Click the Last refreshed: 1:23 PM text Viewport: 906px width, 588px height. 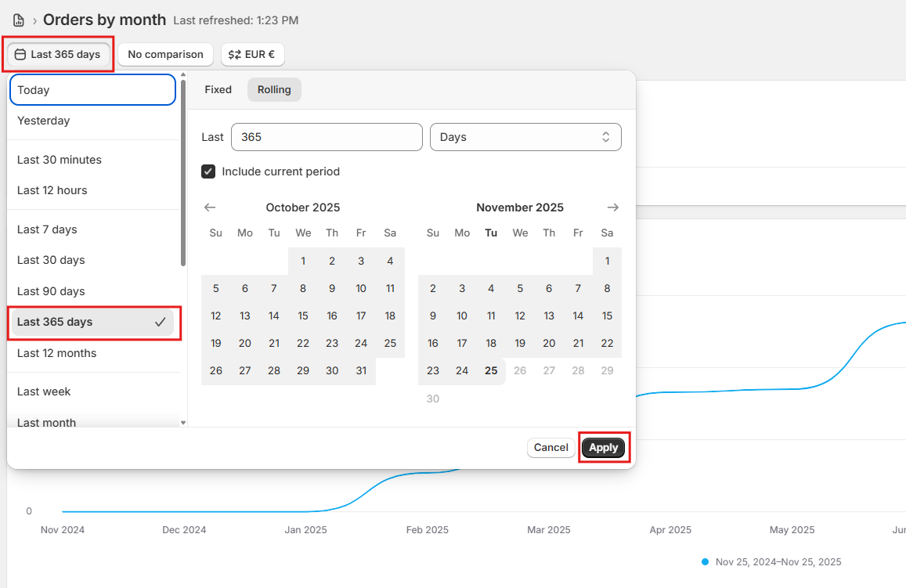(x=236, y=21)
